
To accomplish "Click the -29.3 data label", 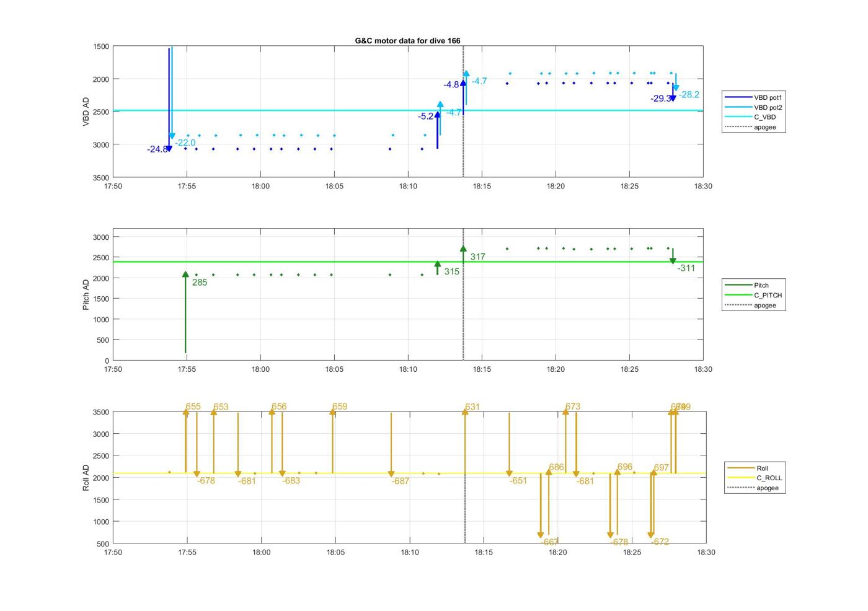I will click(660, 99).
